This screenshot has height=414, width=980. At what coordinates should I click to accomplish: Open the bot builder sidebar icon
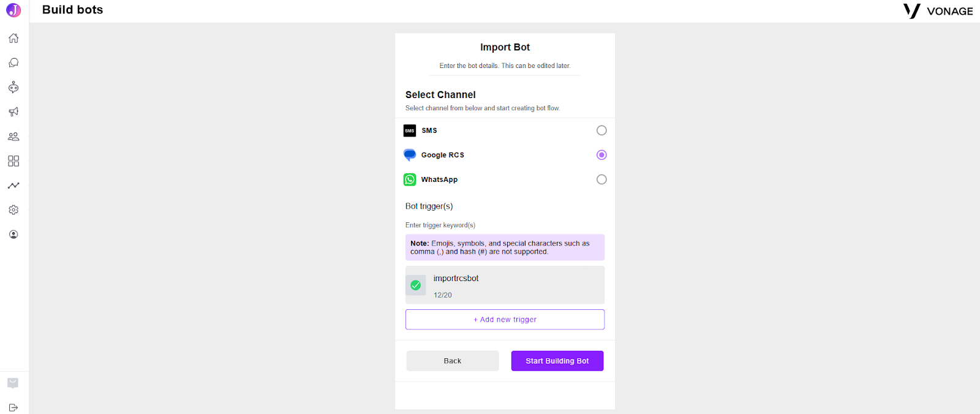13,87
